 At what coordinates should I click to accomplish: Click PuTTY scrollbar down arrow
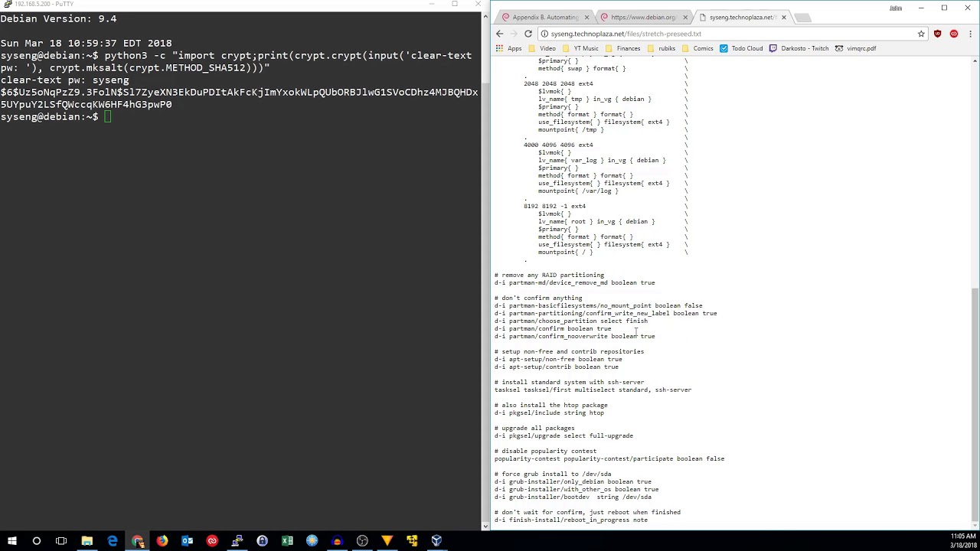click(x=485, y=526)
